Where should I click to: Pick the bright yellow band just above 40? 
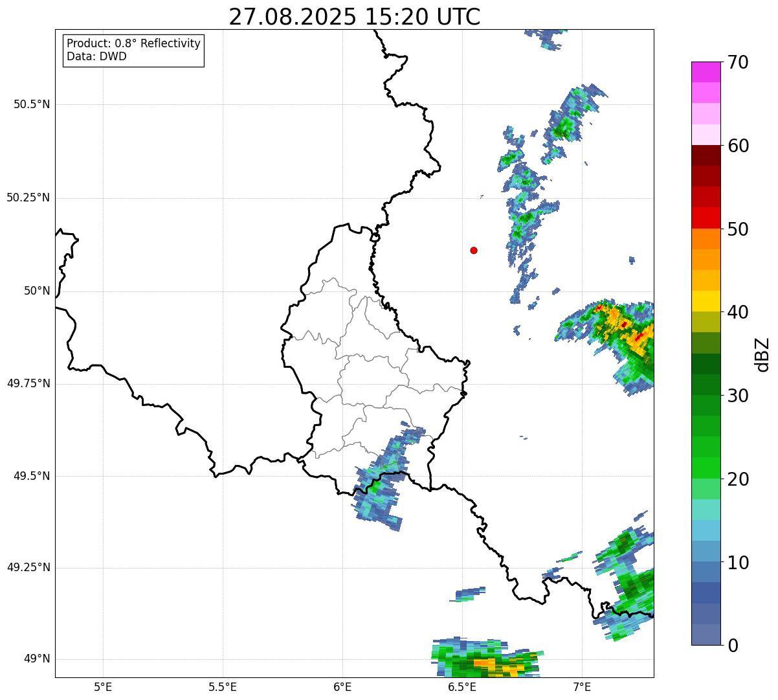(706, 301)
